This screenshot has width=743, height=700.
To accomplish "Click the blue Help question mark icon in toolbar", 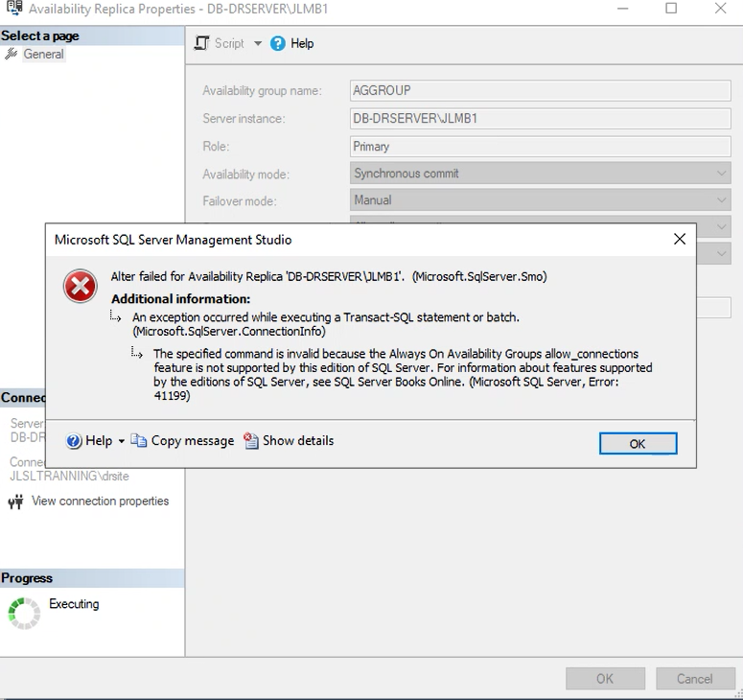I will click(x=278, y=43).
